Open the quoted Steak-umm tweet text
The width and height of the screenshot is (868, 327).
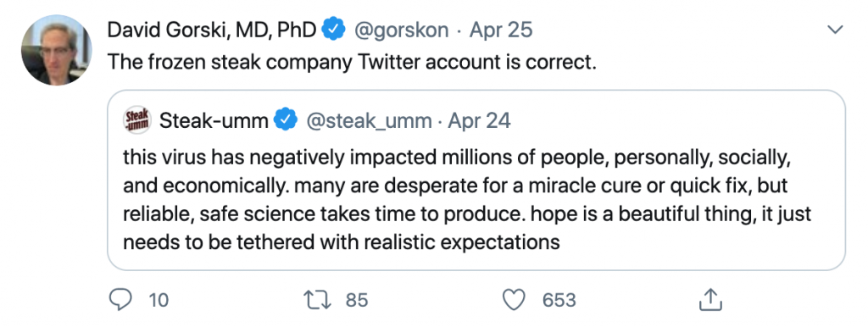tap(467, 200)
